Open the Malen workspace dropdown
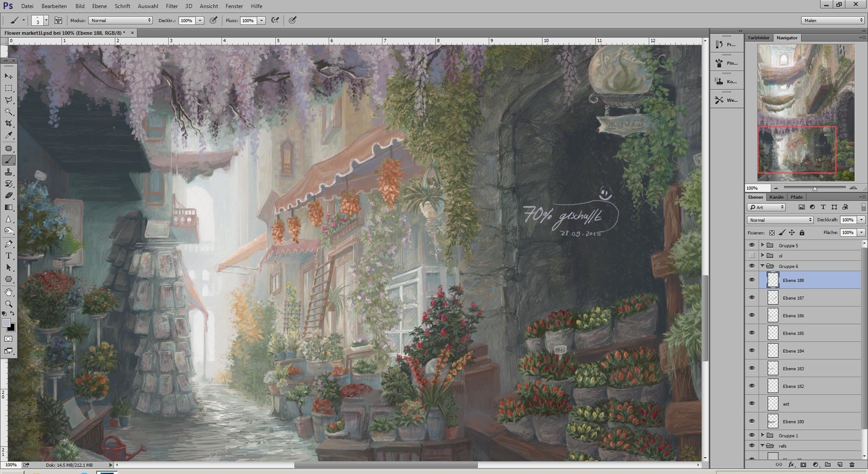Screen dimensions: 868x474 tap(833, 21)
